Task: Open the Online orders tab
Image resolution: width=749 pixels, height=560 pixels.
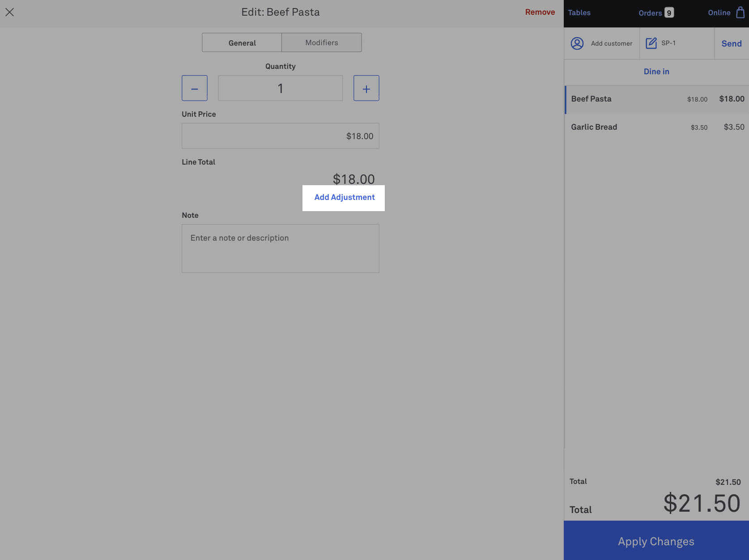Action: [x=719, y=13]
